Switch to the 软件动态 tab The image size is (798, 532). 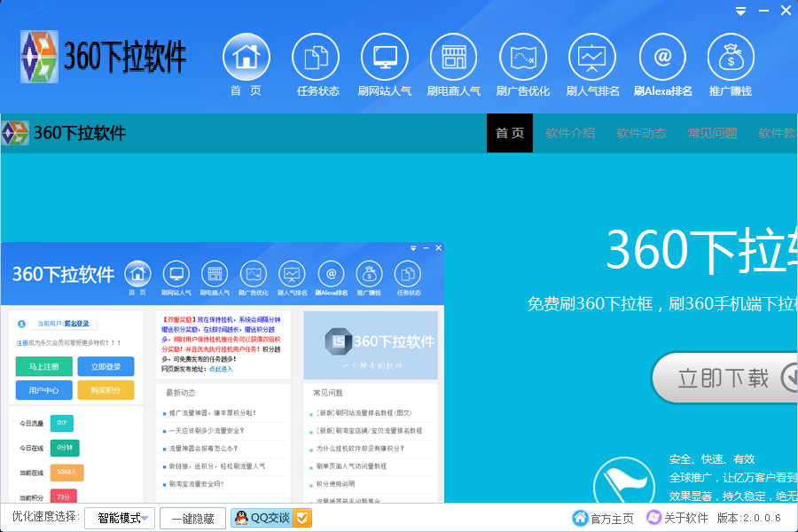coord(641,132)
